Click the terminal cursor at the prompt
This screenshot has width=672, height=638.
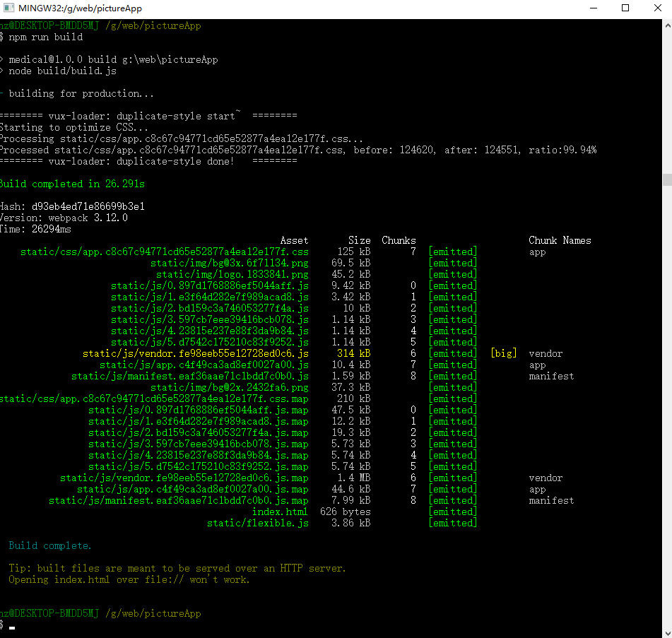[12, 627]
